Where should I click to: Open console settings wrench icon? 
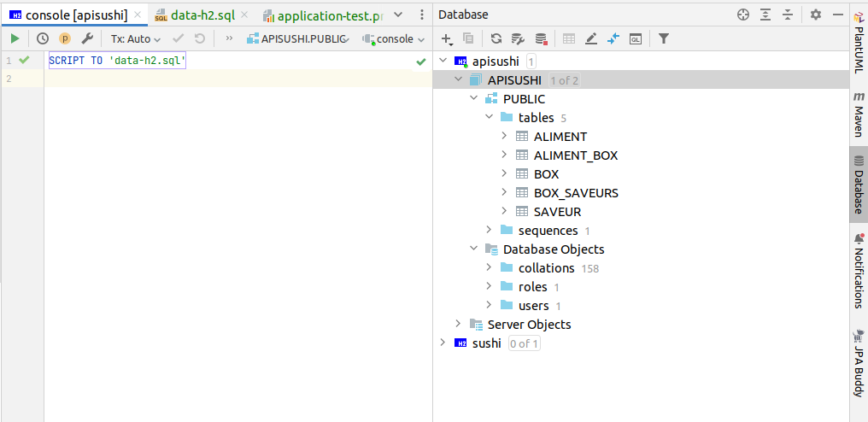tap(87, 38)
